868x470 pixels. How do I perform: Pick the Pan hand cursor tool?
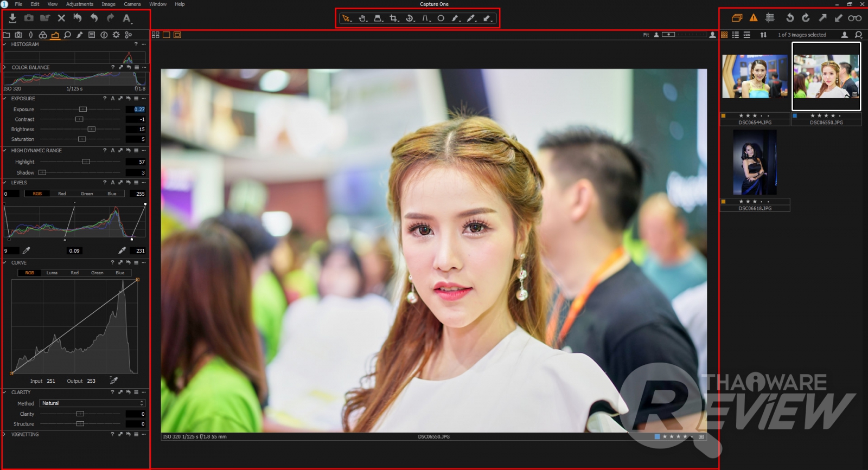362,18
